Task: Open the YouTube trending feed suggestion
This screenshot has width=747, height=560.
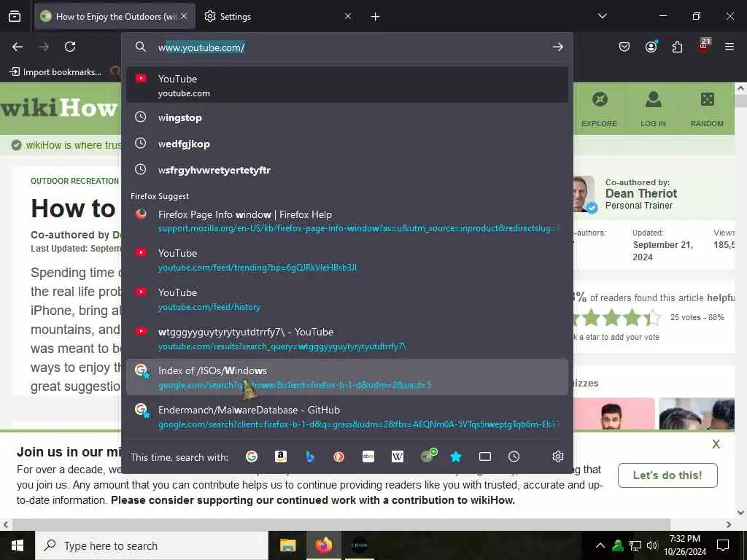Action: (x=347, y=260)
